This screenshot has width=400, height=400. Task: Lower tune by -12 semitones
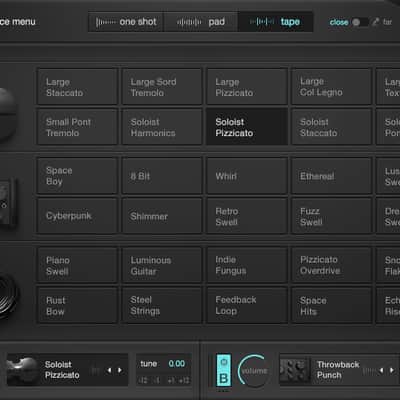[143, 380]
